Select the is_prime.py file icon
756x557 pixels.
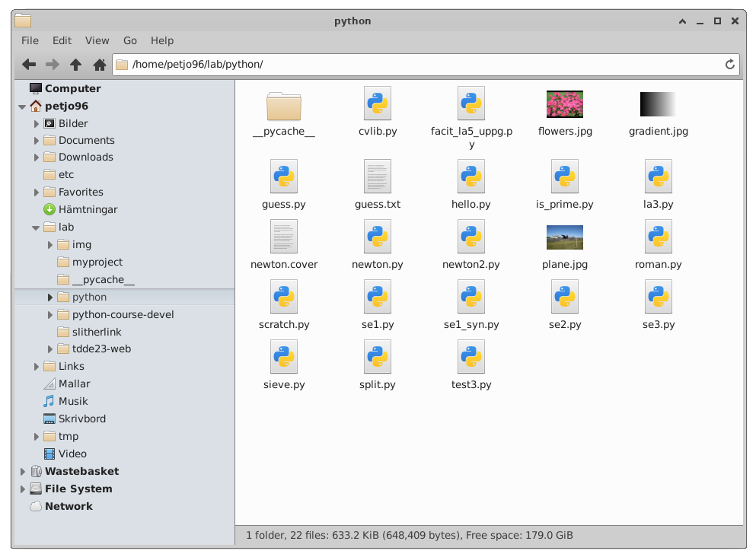(565, 176)
